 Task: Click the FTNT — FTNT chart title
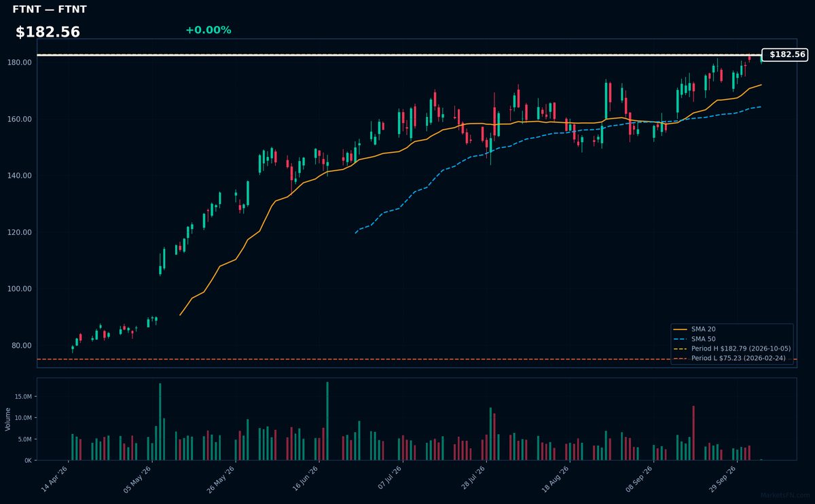click(50, 10)
